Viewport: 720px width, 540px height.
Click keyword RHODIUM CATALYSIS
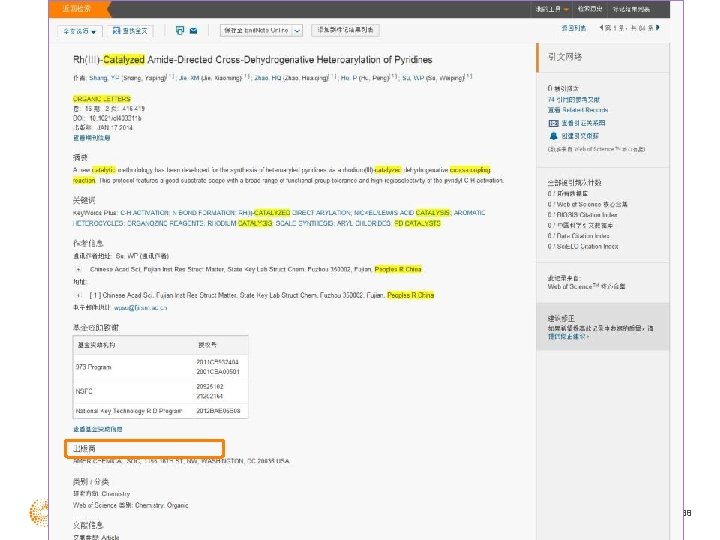pos(240,223)
